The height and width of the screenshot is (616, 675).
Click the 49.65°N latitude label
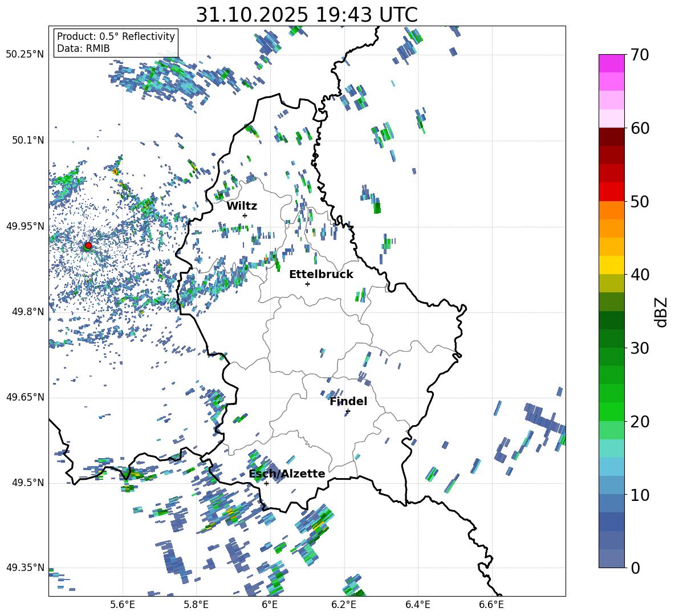click(x=25, y=397)
